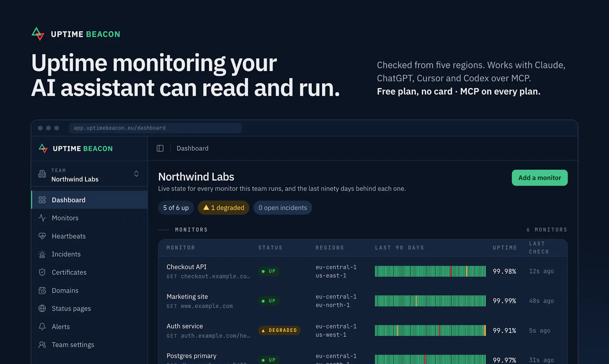Click the Dashboard breadcrumb title
This screenshot has height=364, width=609.
[193, 148]
